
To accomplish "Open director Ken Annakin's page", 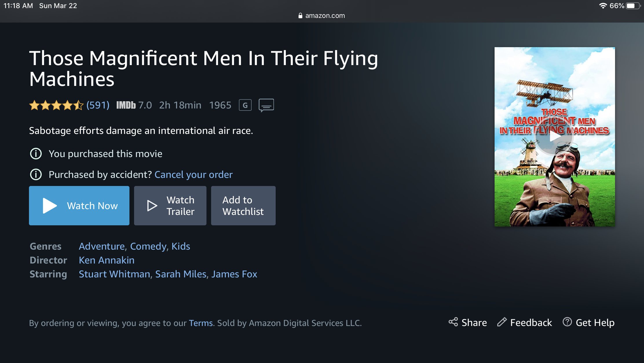I will (107, 260).
